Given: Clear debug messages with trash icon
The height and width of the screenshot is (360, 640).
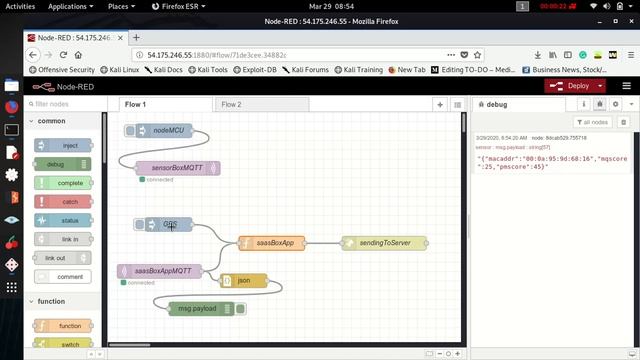Looking at the screenshot, I should click(x=623, y=122).
